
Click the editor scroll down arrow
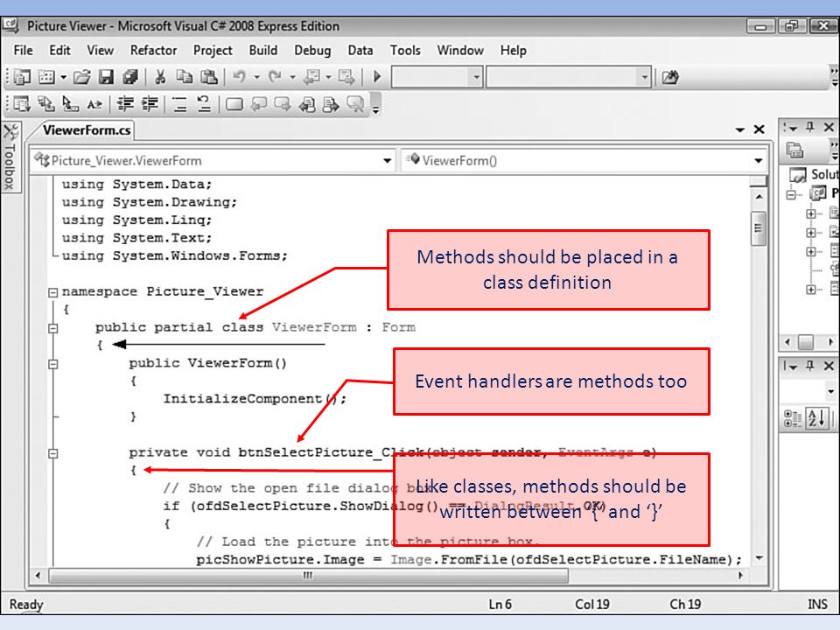pyautogui.click(x=759, y=558)
